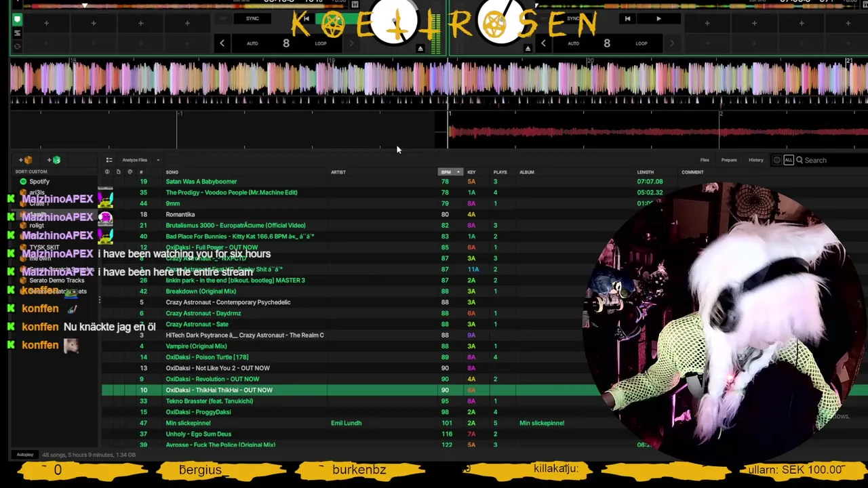Click the analyzed status column header icon
Image resolution: width=868 pixels, height=488 pixels.
click(130, 172)
